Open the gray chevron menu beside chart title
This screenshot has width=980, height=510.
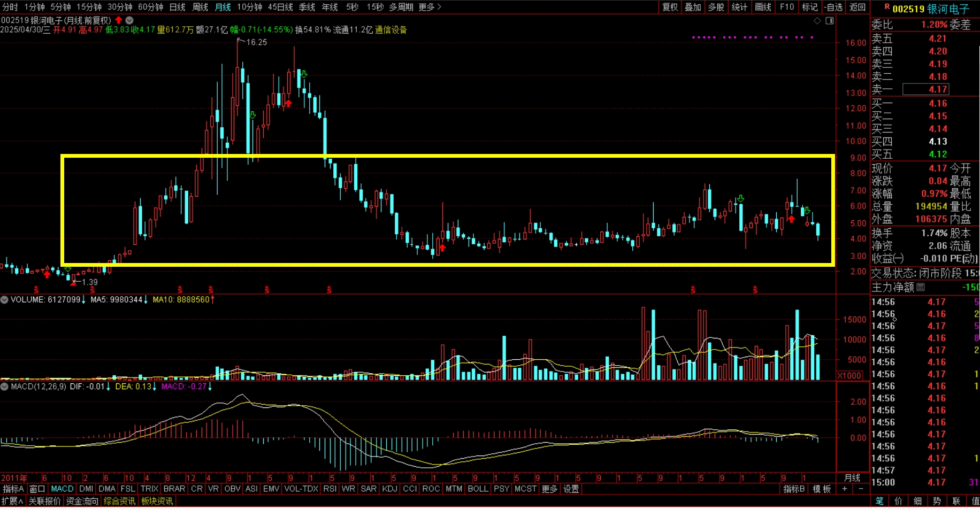(129, 20)
